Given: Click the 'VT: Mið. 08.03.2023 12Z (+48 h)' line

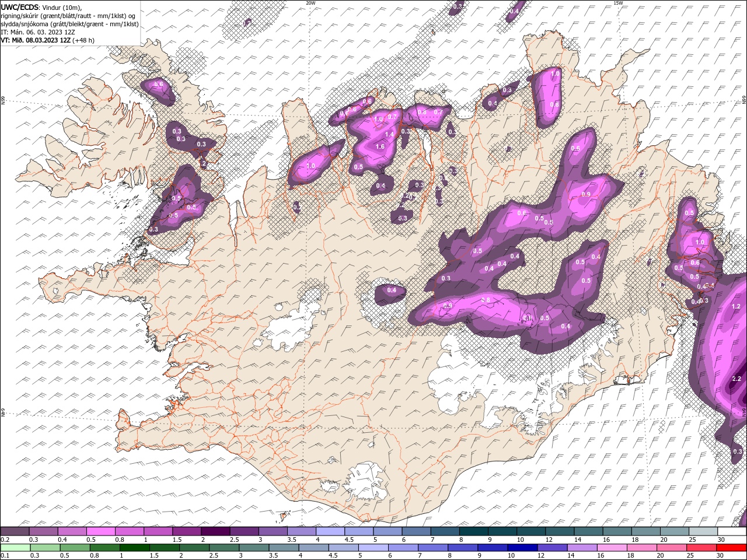Looking at the screenshot, I should [x=48, y=40].
